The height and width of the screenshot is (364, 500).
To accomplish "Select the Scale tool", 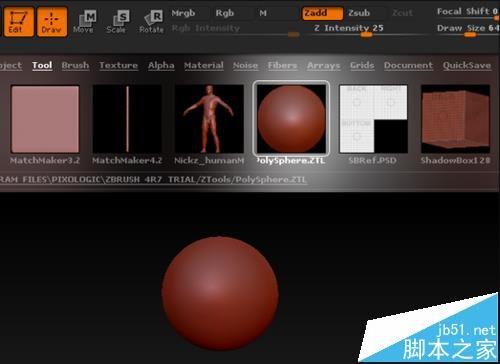I will [x=117, y=22].
